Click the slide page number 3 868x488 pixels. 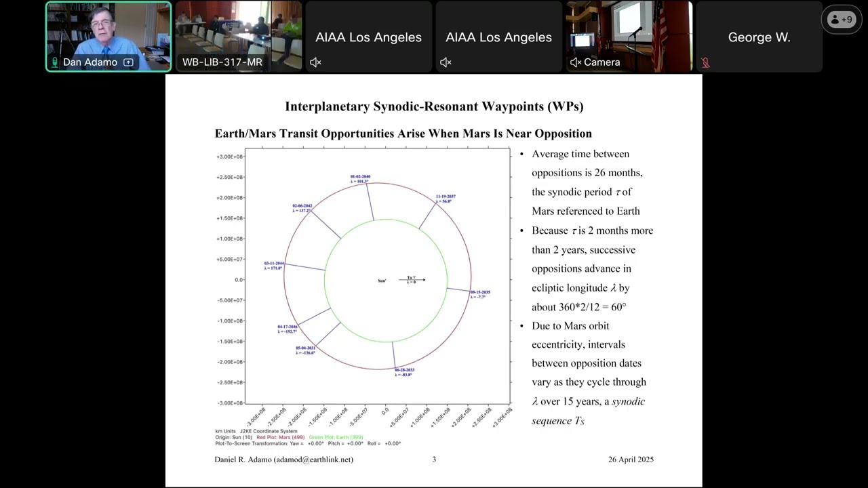[434, 460]
